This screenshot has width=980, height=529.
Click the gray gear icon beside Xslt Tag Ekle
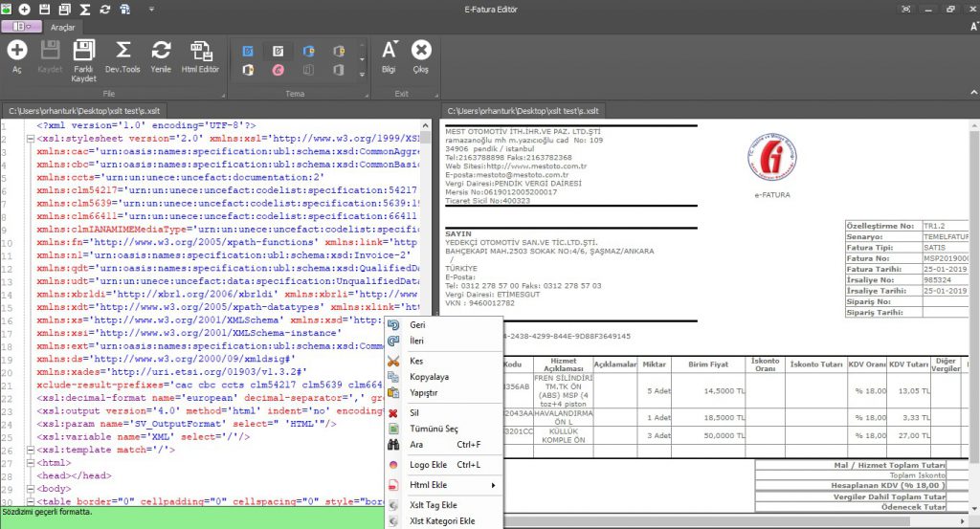[393, 505]
